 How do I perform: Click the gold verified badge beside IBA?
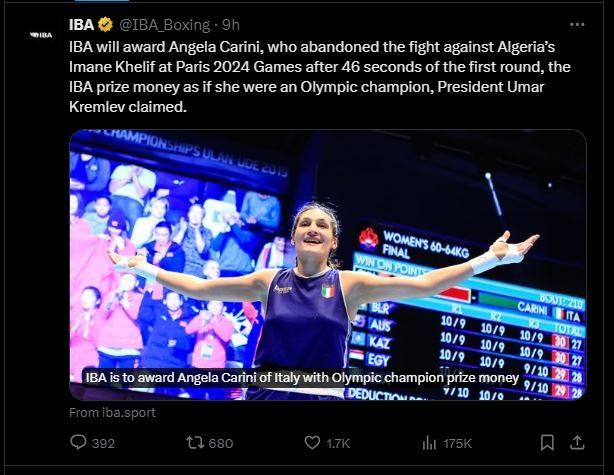point(105,24)
